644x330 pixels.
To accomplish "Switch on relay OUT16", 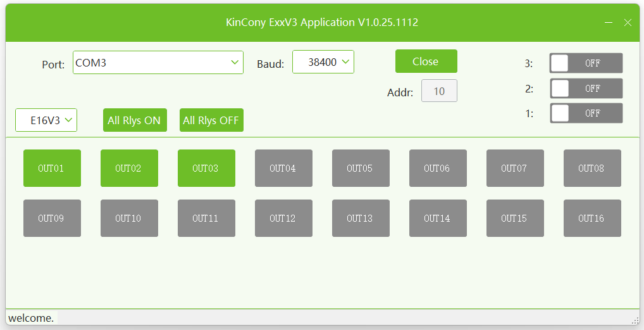I will coord(593,218).
